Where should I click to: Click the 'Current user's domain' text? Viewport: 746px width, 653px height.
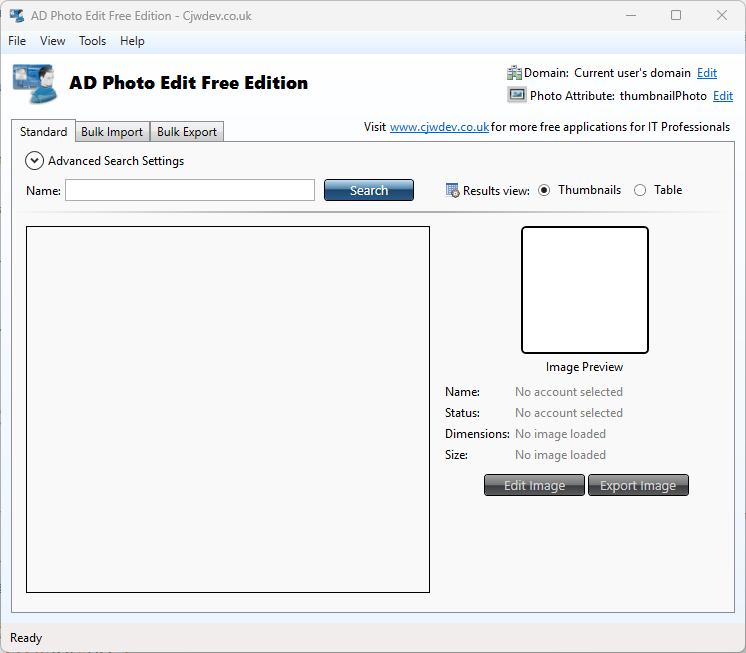point(632,73)
